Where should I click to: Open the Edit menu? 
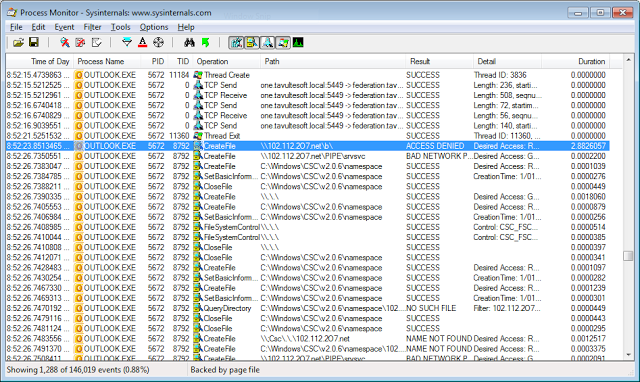coord(38,27)
